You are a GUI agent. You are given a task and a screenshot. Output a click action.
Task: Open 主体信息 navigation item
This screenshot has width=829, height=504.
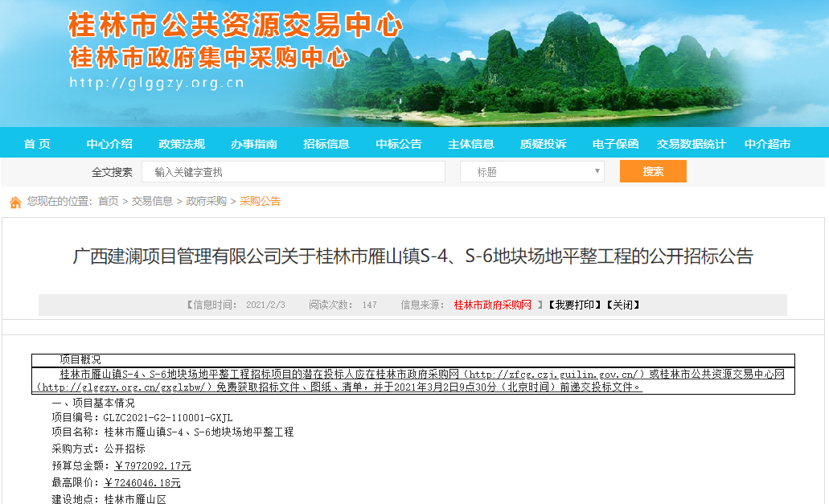[x=471, y=144]
